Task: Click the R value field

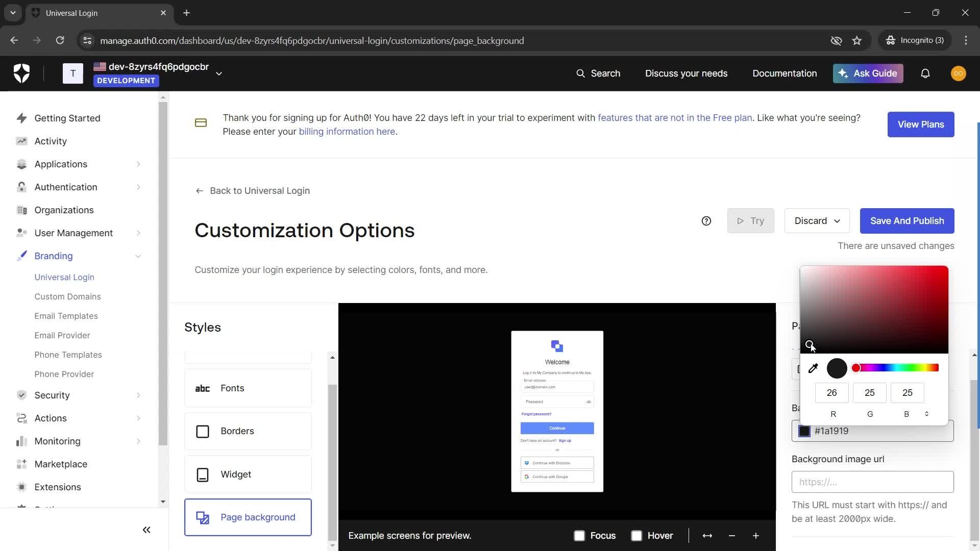Action: pos(832,393)
